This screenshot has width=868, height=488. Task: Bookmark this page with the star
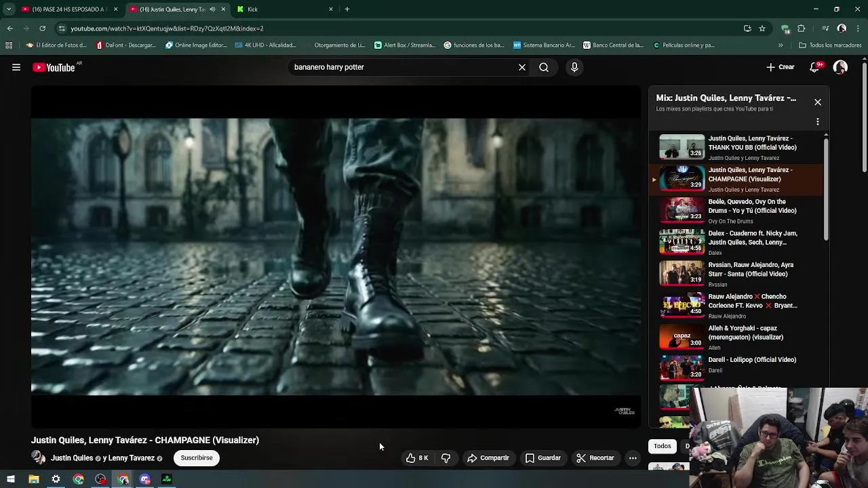762,28
